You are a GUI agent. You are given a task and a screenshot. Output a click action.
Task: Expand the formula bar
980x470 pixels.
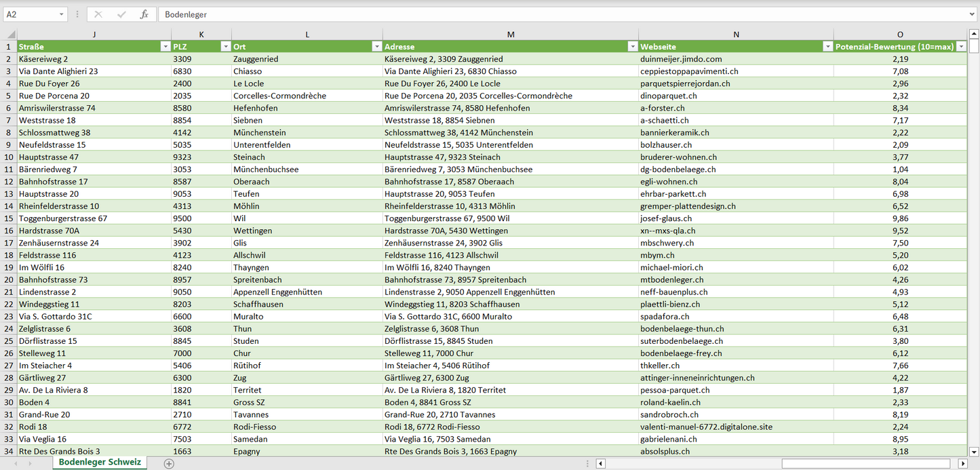click(973, 14)
